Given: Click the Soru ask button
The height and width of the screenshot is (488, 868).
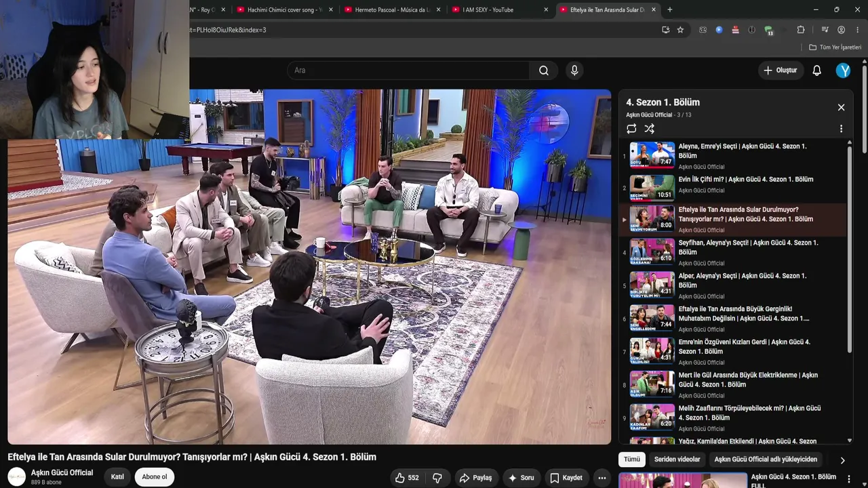Looking at the screenshot, I should [x=521, y=478].
